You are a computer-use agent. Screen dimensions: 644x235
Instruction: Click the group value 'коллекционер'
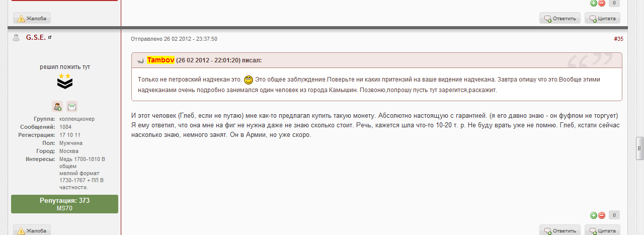click(x=77, y=119)
